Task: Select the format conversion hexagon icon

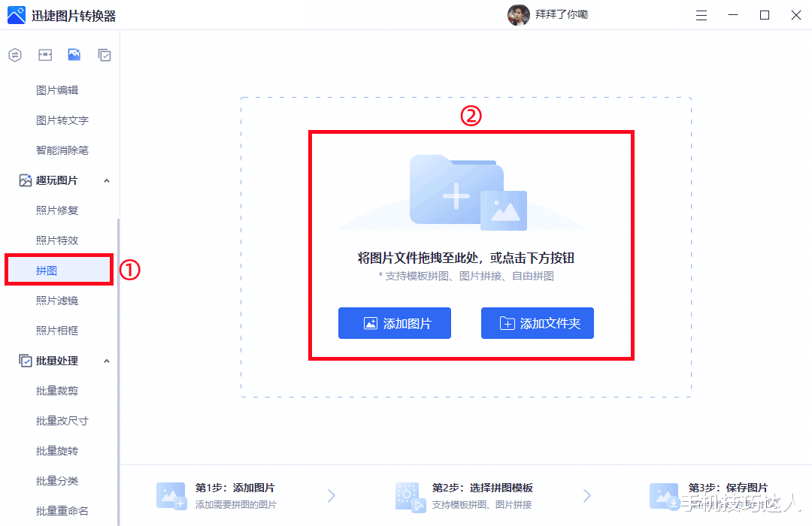Action: (15, 54)
